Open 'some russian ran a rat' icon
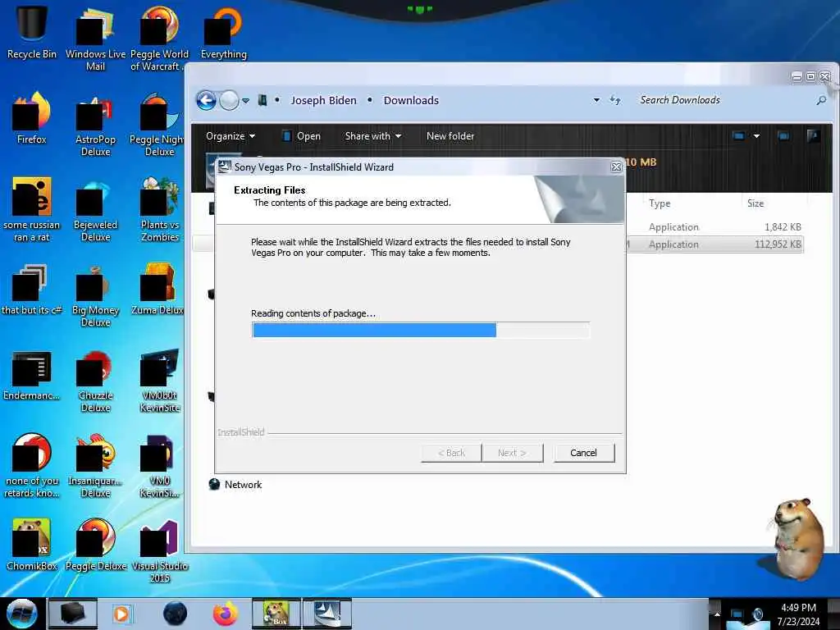840x630 pixels. 32,209
